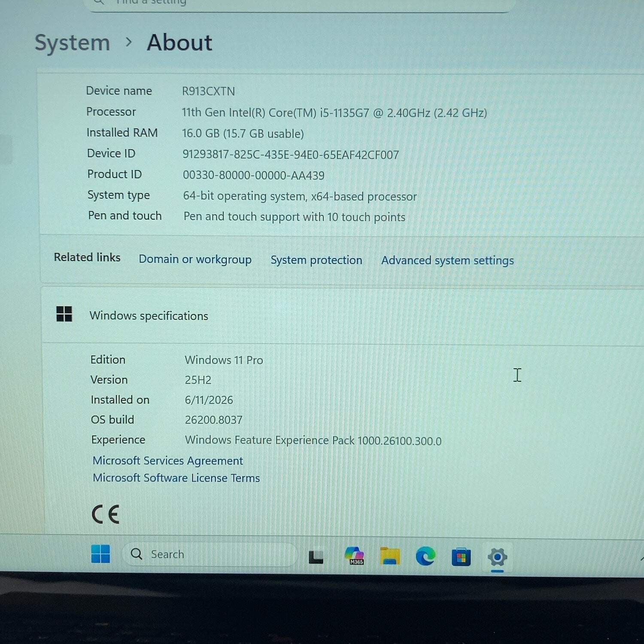Click the Device name label
Screen dimensions: 644x644
coord(119,91)
